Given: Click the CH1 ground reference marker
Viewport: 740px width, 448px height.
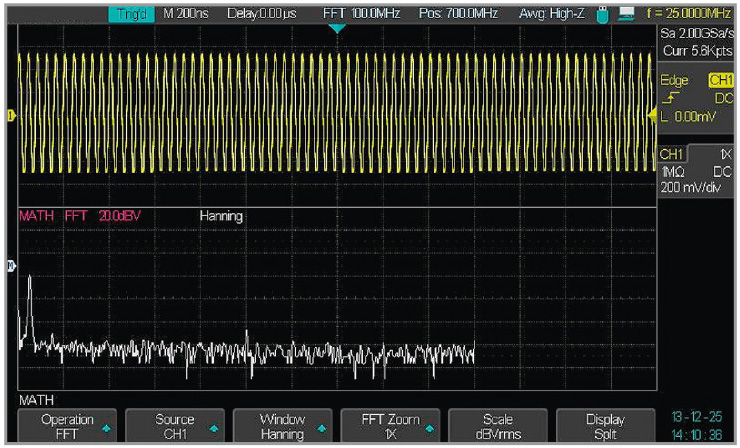Looking at the screenshot, I should 11,117.
